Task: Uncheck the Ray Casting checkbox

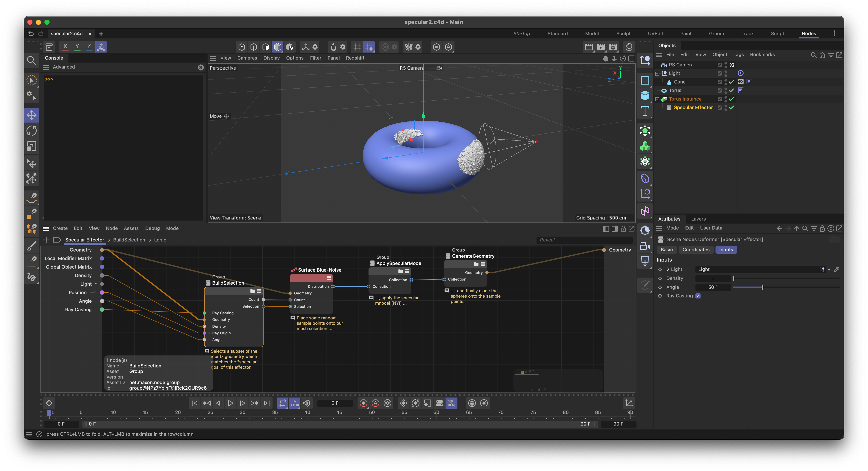Action: (x=698, y=296)
